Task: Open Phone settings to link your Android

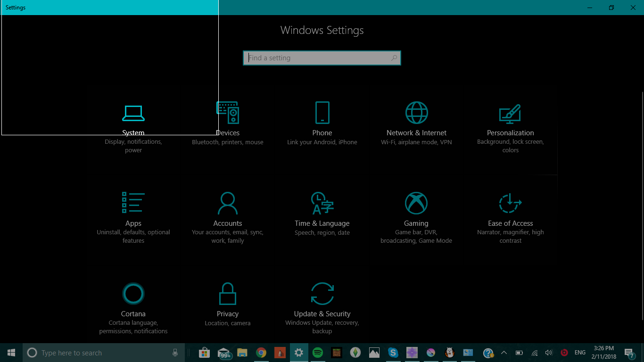Action: [x=322, y=123]
